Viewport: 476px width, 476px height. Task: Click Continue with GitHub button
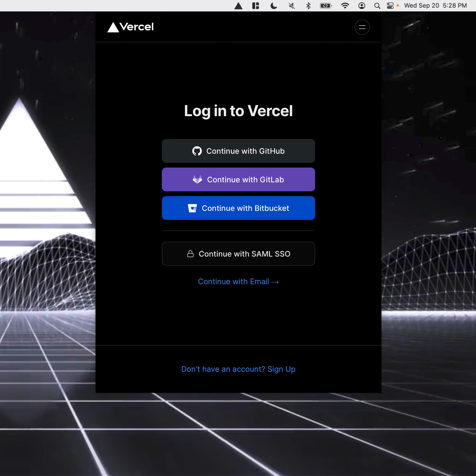click(238, 151)
